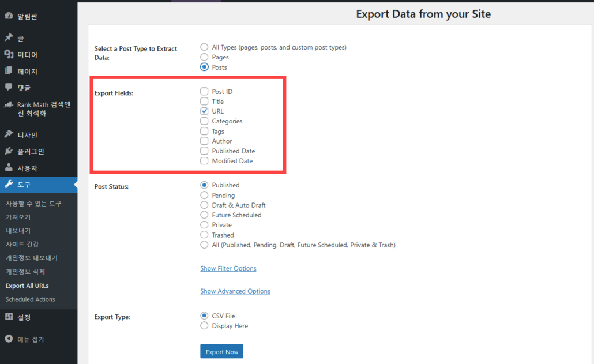Screen dimensions: 594x364
Task: Select Future Scheduled status
Action: [x=204, y=215]
